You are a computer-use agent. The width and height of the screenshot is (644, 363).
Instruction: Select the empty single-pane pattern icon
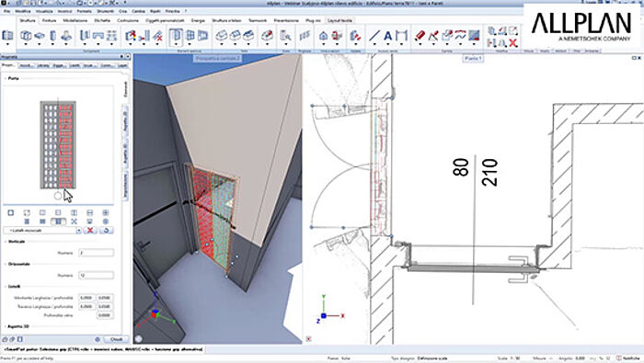tap(11, 212)
